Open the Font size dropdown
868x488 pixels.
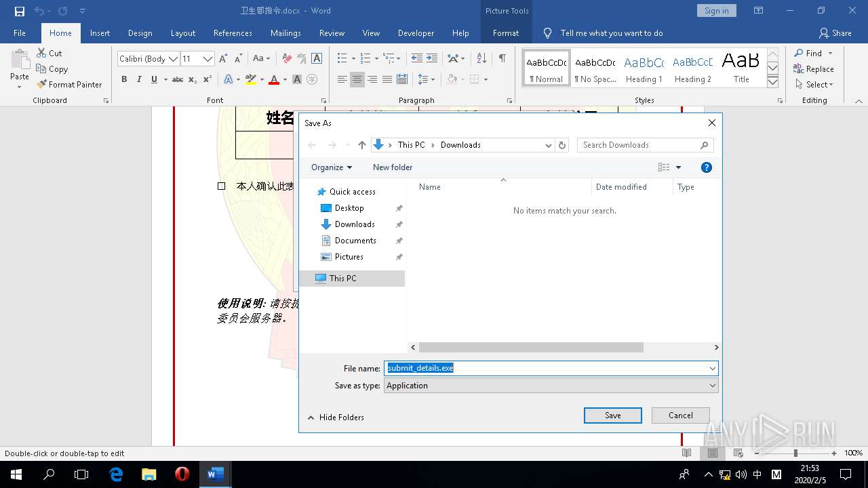pos(208,59)
